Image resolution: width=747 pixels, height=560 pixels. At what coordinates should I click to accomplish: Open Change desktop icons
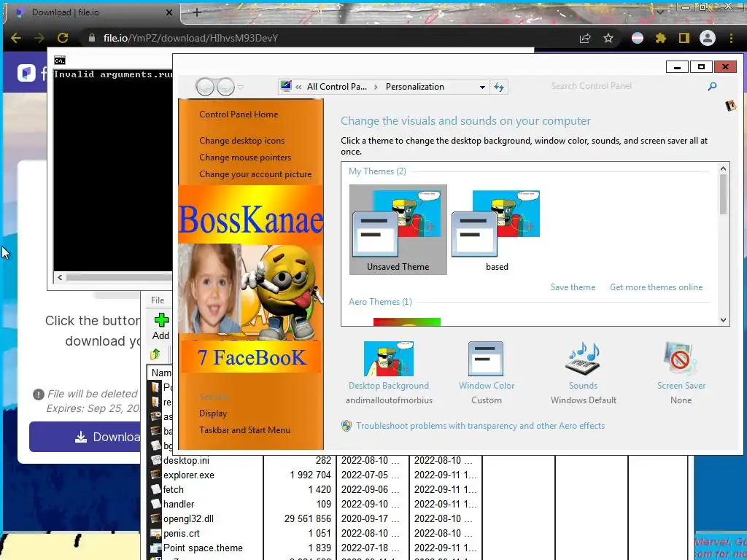[x=241, y=141]
